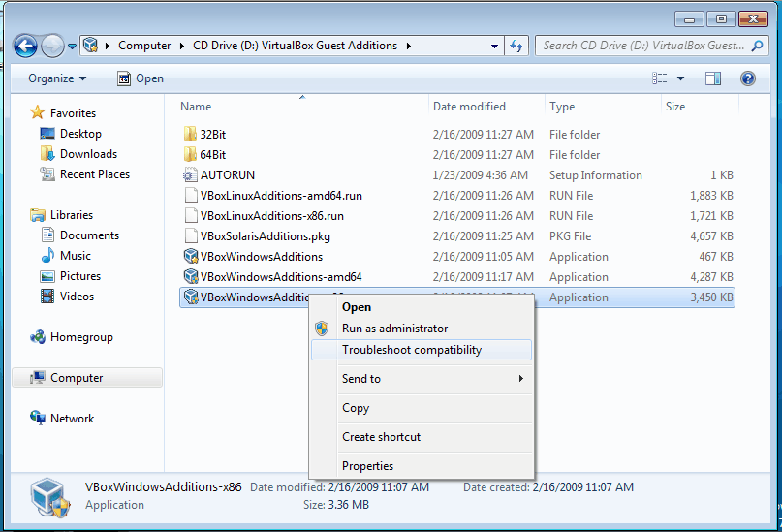Open Downloads in the Favorites list
The image size is (782, 532).
pyautogui.click(x=88, y=154)
